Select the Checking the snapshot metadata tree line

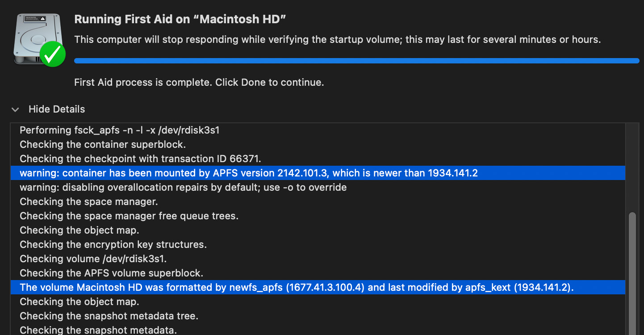point(109,316)
